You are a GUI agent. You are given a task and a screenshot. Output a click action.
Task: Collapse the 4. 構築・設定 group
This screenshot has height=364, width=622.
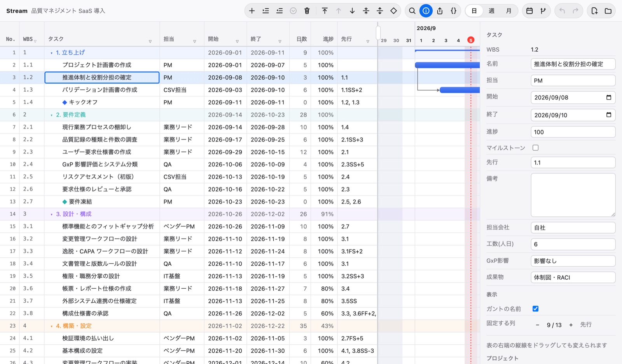click(51, 326)
